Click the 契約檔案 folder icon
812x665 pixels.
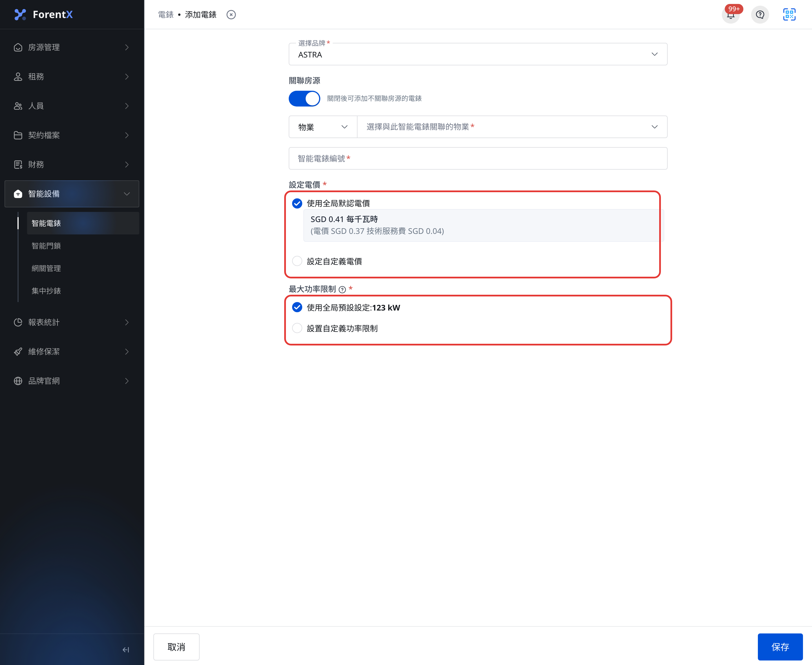tap(18, 135)
